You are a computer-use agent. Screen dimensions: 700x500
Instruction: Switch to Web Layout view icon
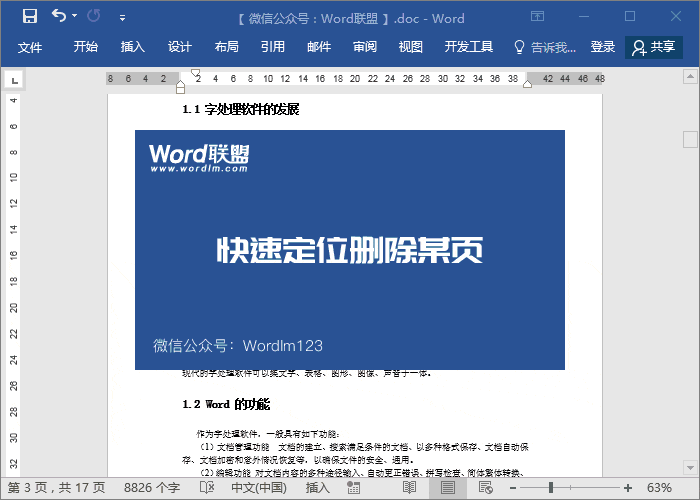(x=485, y=488)
